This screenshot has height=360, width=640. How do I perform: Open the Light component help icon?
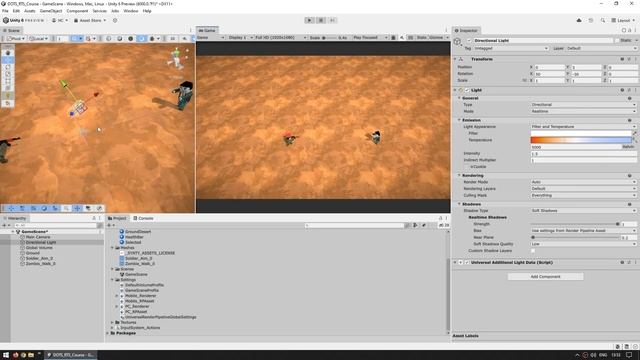point(622,90)
